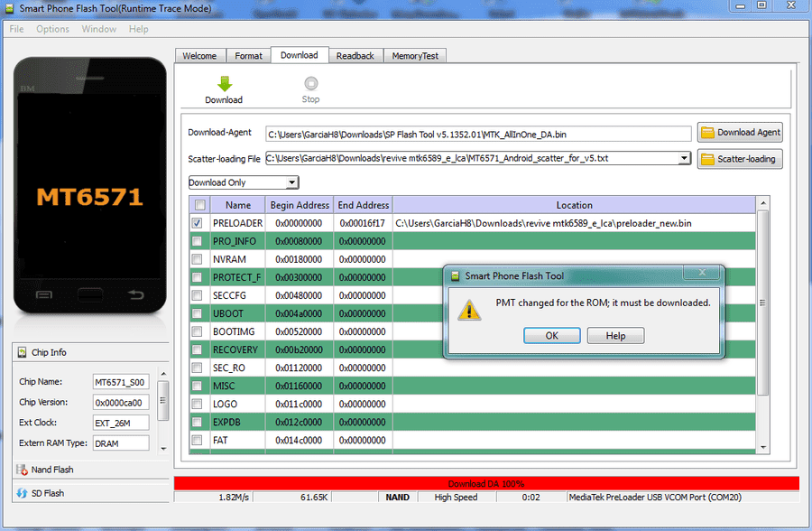Click folder icon on Download Agent button
The height and width of the screenshot is (531, 812).
(707, 133)
